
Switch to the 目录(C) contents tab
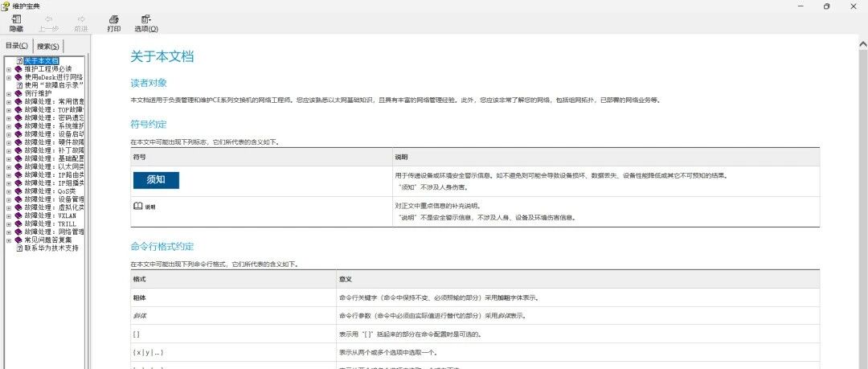[17, 46]
